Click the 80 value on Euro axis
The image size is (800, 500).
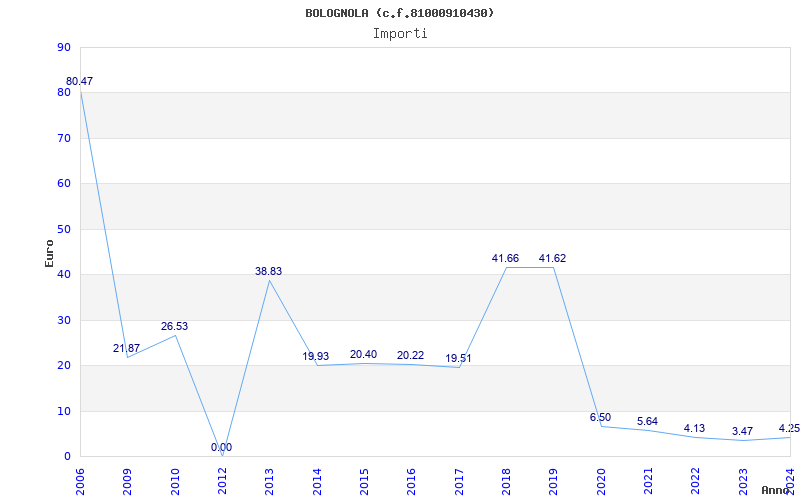point(64,93)
